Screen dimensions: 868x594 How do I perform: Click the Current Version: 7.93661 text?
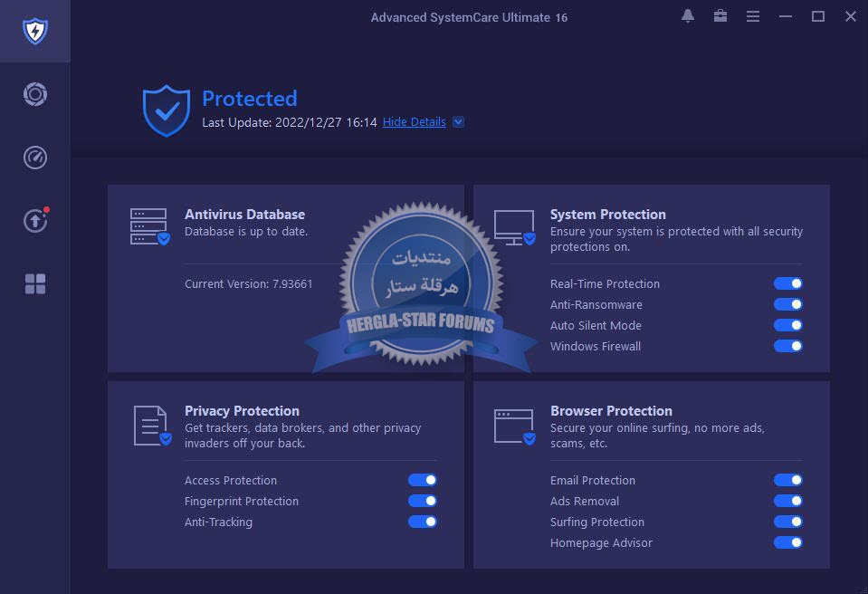(x=249, y=284)
